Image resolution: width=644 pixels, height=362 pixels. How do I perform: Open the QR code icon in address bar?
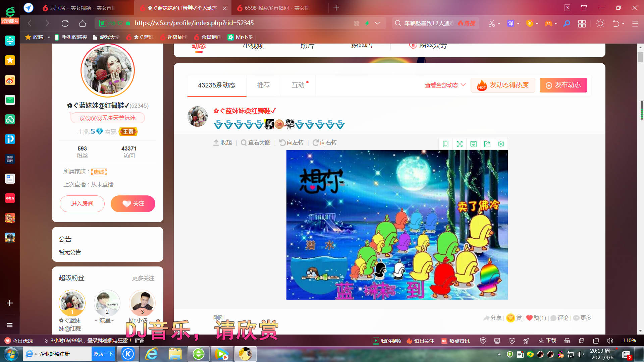pyautogui.click(x=357, y=23)
